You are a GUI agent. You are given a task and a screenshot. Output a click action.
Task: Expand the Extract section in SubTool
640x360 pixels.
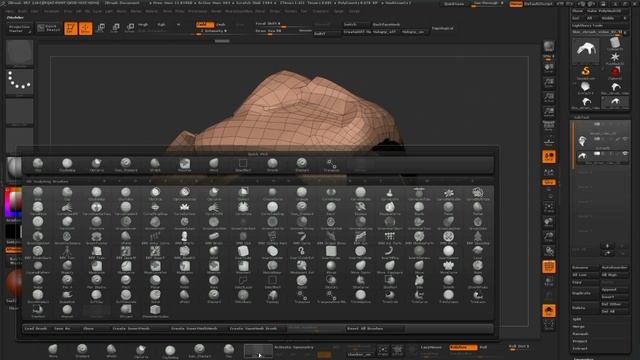pos(580,349)
